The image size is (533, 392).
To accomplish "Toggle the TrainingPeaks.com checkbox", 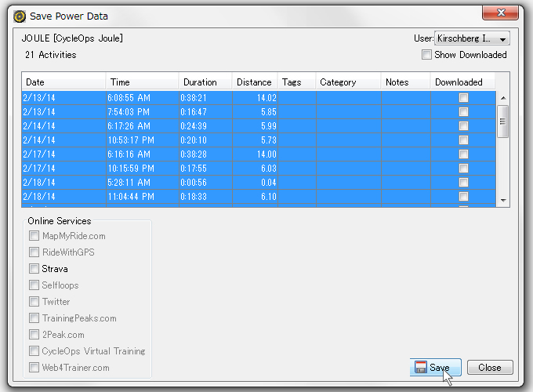I will [x=34, y=318].
